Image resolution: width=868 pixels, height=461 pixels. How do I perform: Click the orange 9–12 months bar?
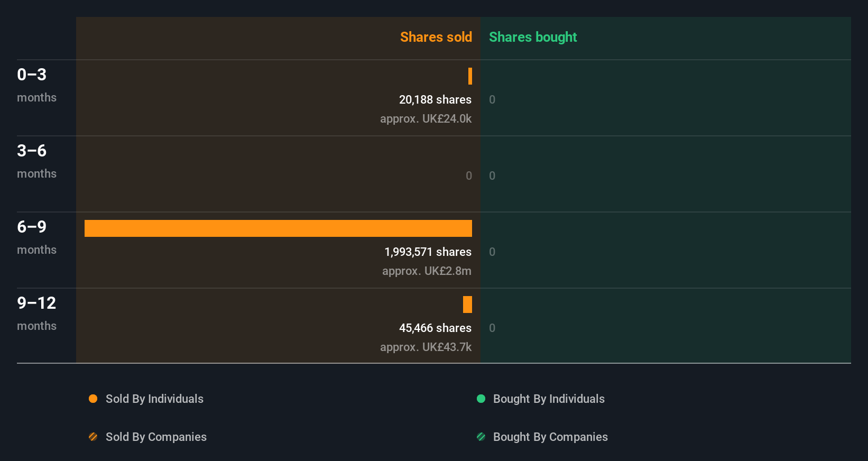[467, 305]
